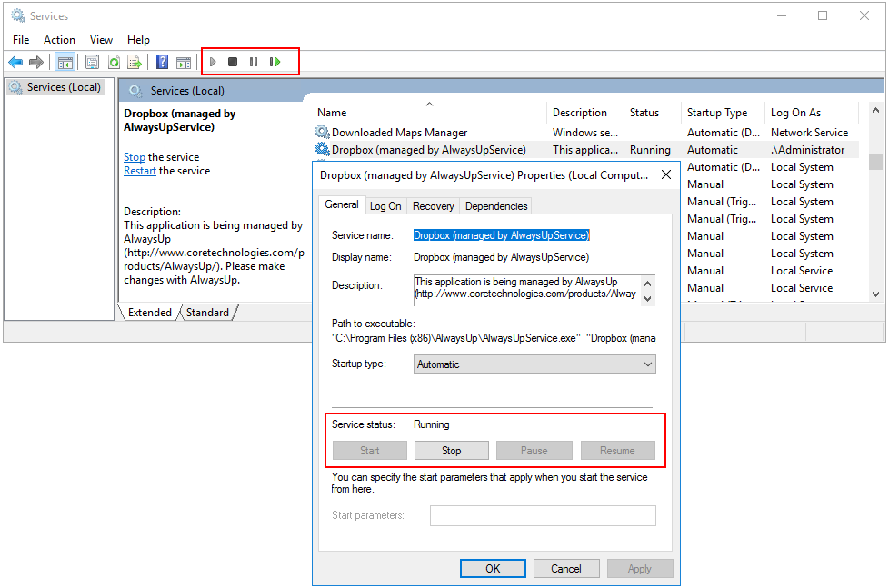Screen dimensions: 889x588
Task: Click the '.\Administrator' log on cell
Action: tap(807, 150)
